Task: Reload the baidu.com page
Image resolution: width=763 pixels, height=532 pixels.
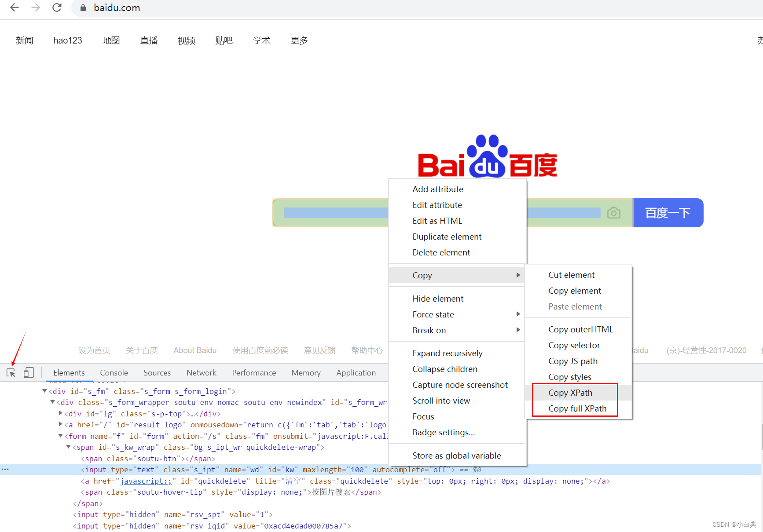Action: tap(57, 7)
